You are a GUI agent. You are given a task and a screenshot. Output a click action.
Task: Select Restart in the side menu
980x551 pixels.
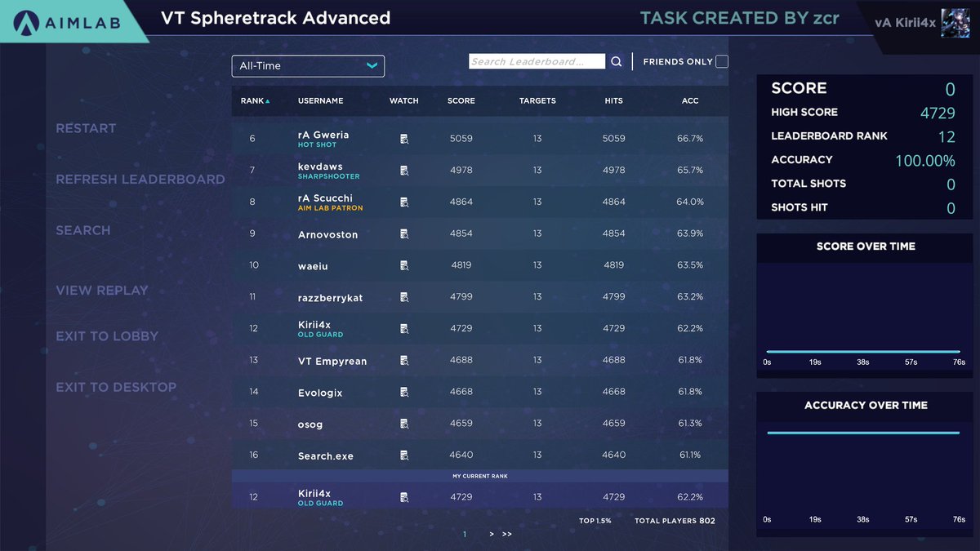pyautogui.click(x=86, y=128)
